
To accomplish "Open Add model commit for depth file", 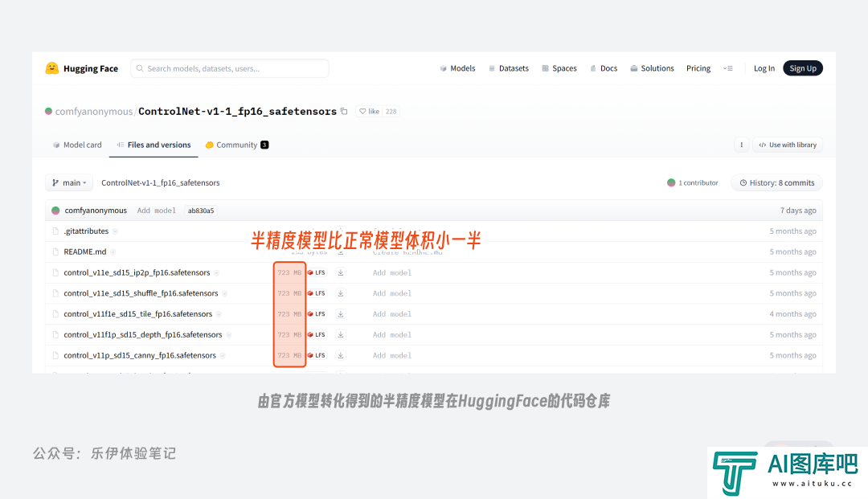I will pos(392,335).
